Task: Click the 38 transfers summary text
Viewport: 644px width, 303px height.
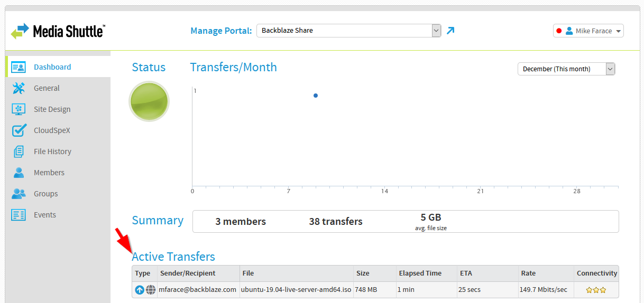Action: [336, 222]
